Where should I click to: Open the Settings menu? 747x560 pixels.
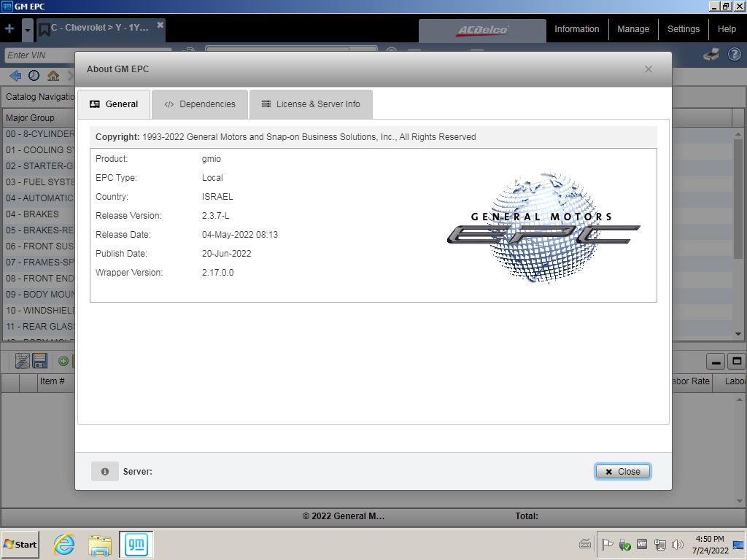[683, 29]
